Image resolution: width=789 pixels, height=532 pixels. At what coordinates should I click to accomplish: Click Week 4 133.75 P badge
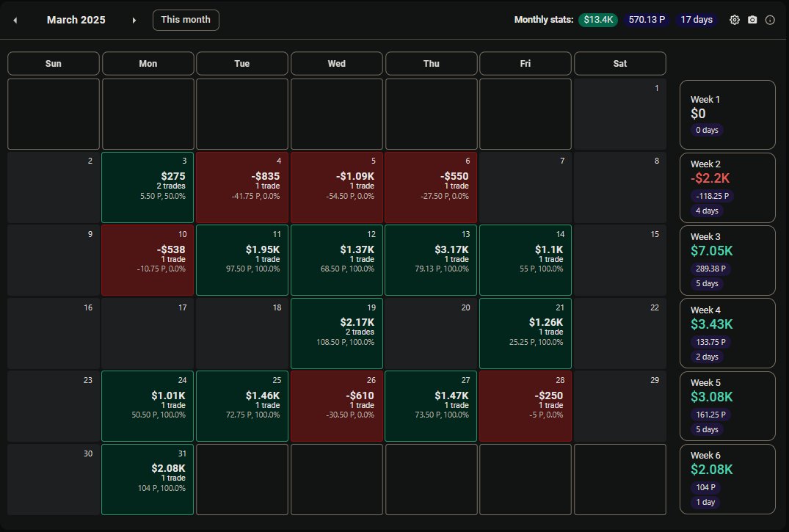click(710, 342)
